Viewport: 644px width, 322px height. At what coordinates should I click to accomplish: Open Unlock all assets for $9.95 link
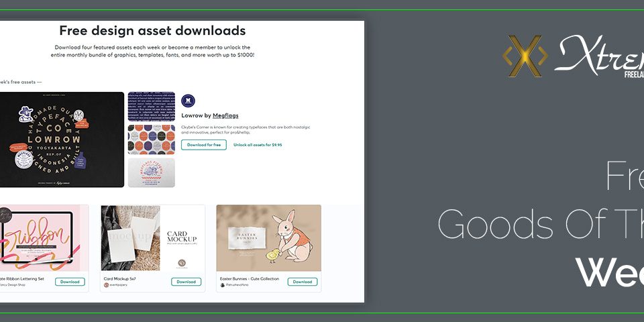258,145
